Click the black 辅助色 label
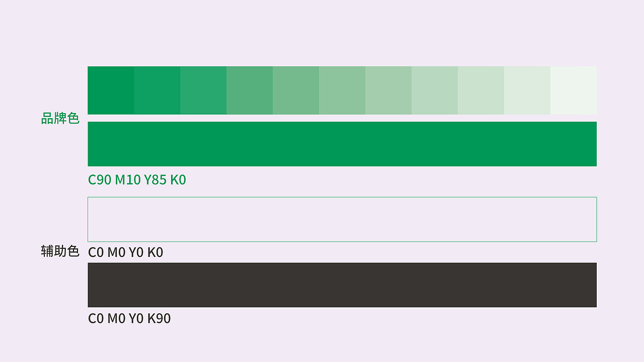The height and width of the screenshot is (362, 644). coord(60,251)
